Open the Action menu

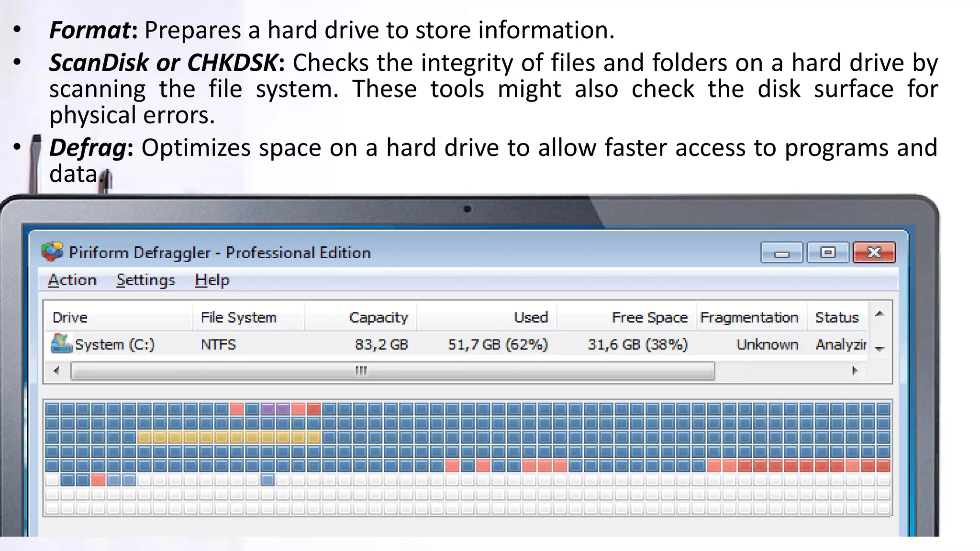72,280
